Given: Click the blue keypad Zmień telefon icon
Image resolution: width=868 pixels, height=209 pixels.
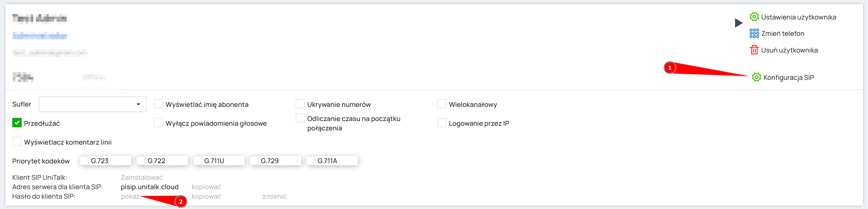Looking at the screenshot, I should point(754,33).
